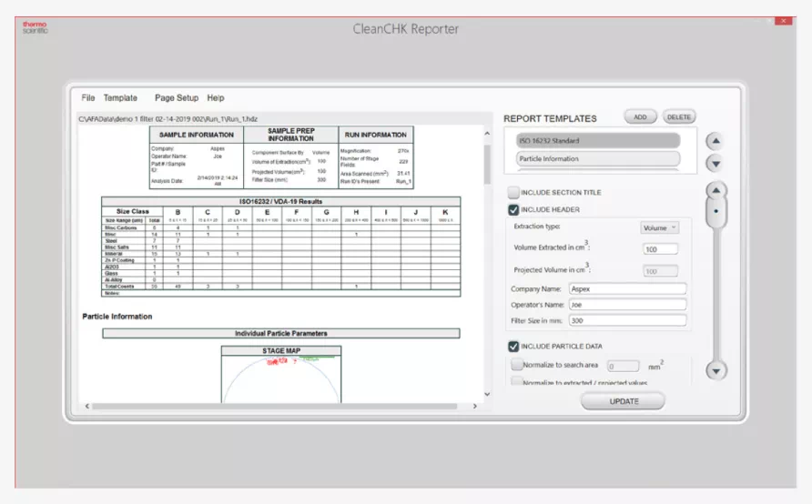Move template up with the upper arrow button
This screenshot has width=812, height=504.
click(716, 141)
